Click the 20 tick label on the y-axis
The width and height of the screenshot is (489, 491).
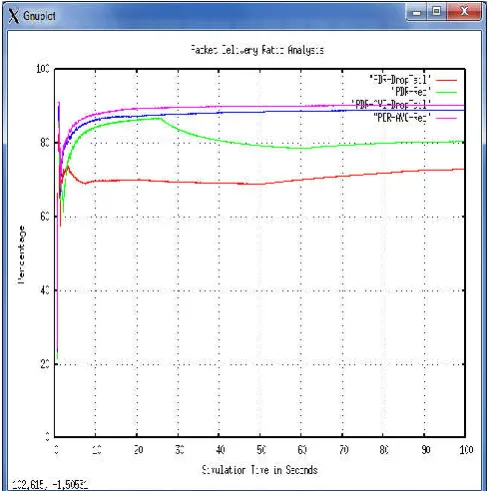coord(45,364)
